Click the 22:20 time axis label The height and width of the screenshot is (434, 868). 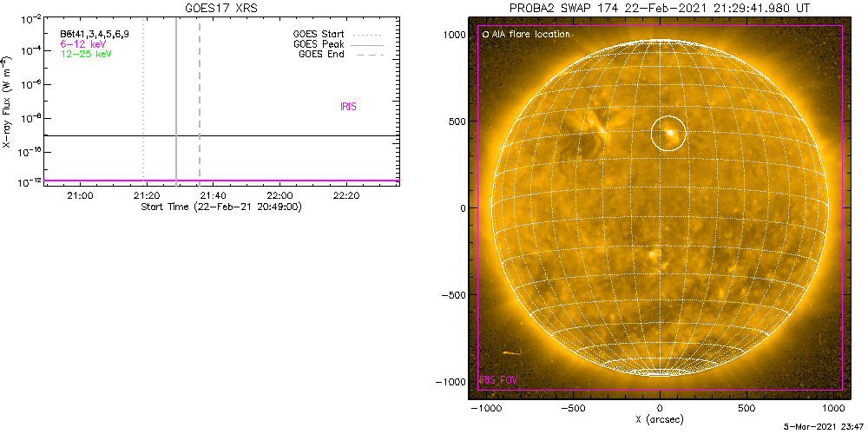tap(346, 195)
